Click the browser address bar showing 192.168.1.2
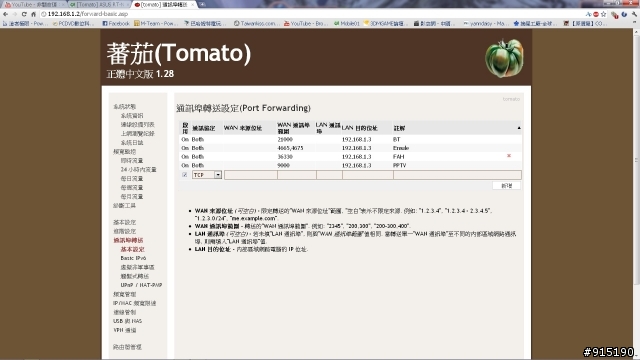640x360 pixels. (310, 14)
